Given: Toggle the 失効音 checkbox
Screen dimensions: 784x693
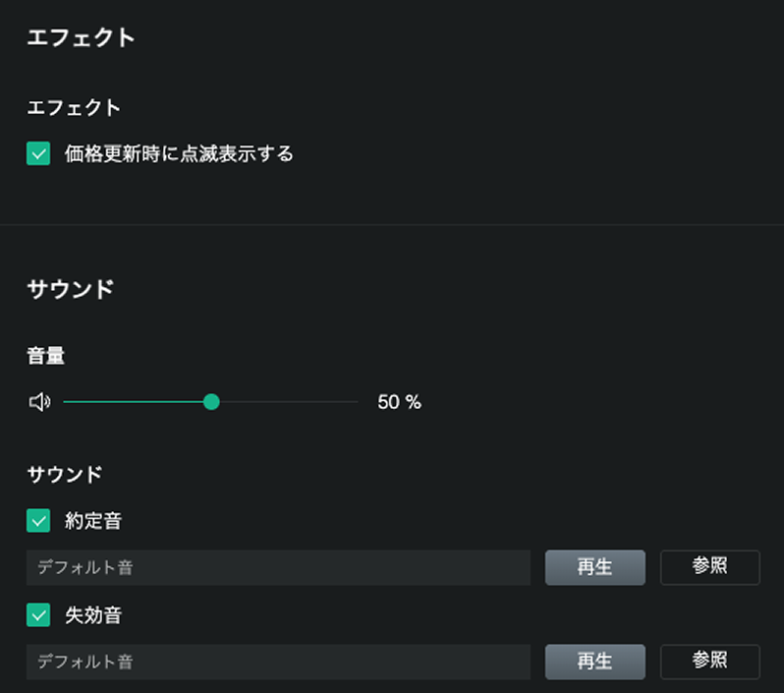Looking at the screenshot, I should [38, 615].
